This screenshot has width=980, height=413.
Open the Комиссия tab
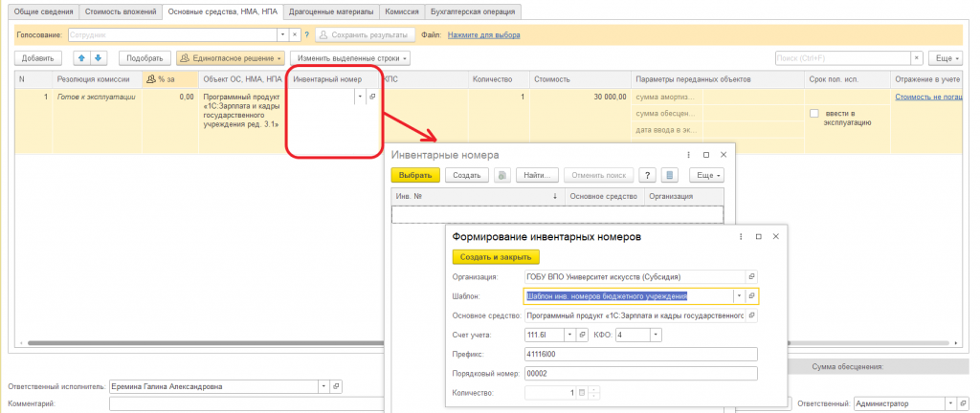click(x=402, y=11)
